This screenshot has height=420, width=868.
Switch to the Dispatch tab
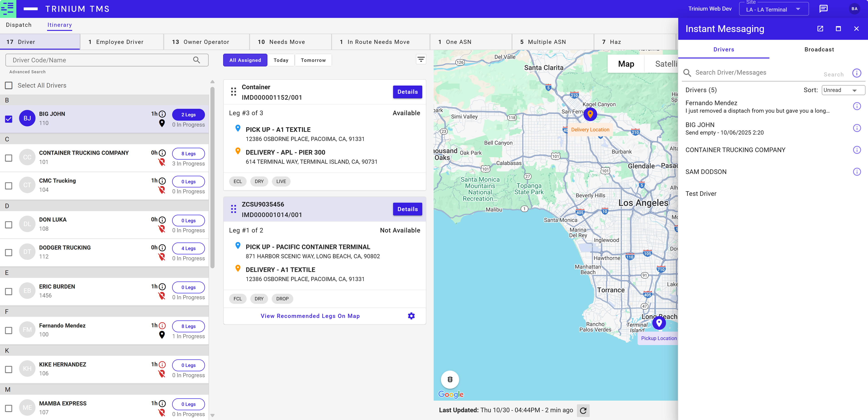coord(19,25)
